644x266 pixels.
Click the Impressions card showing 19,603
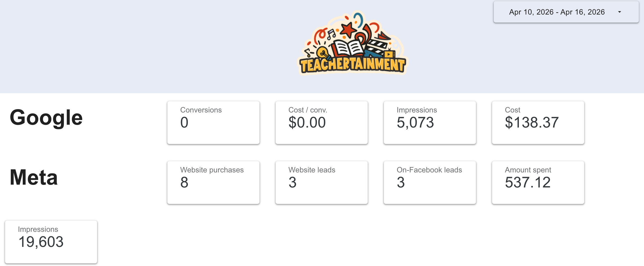point(51,242)
